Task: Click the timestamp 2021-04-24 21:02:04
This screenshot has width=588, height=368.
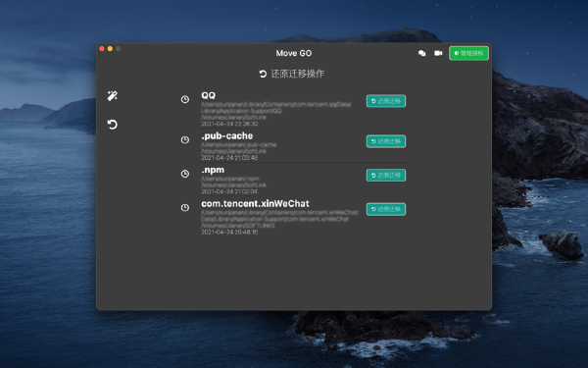Action: pyautogui.click(x=229, y=191)
